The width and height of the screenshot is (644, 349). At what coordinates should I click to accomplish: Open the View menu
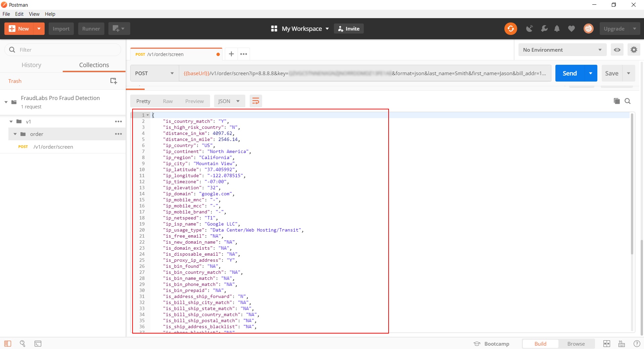click(x=34, y=14)
